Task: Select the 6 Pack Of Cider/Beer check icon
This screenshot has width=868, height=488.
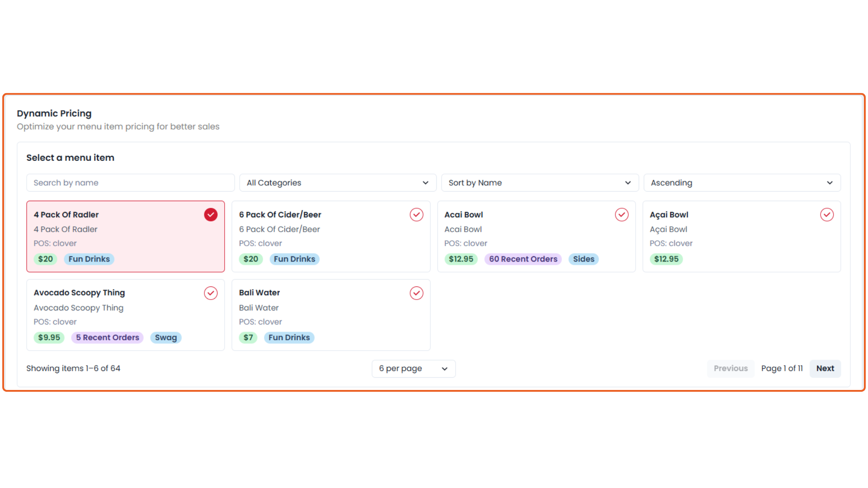Action: 416,215
